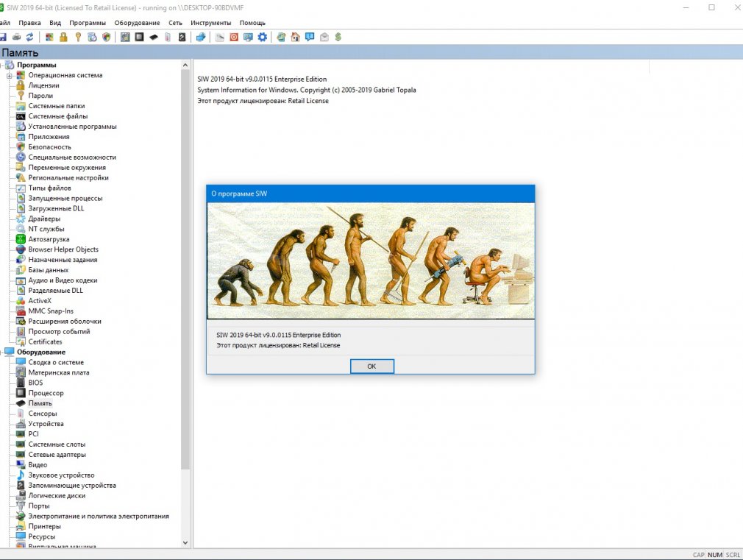Select Просмотр событий in the tree
The image size is (743, 560).
(60, 331)
